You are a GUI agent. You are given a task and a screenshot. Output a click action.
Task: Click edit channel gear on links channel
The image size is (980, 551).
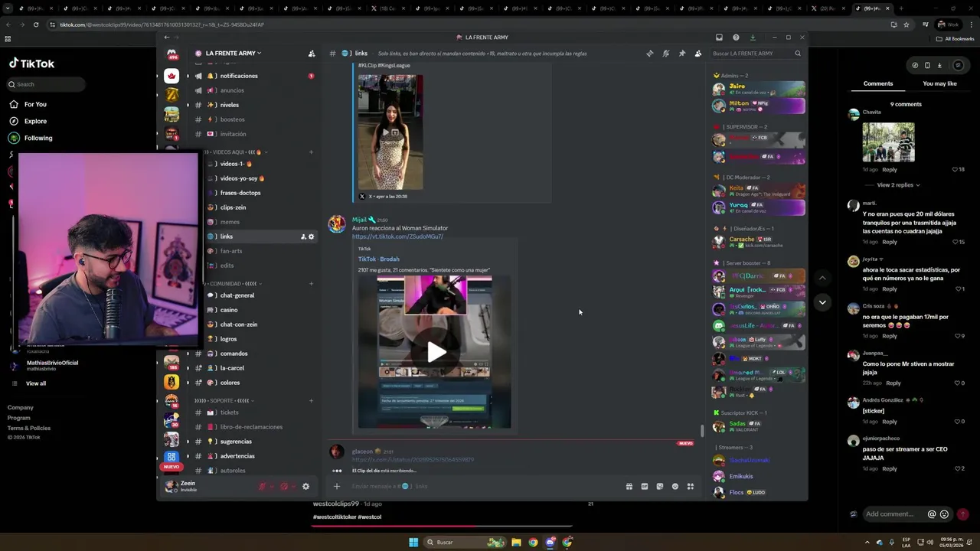pos(311,236)
